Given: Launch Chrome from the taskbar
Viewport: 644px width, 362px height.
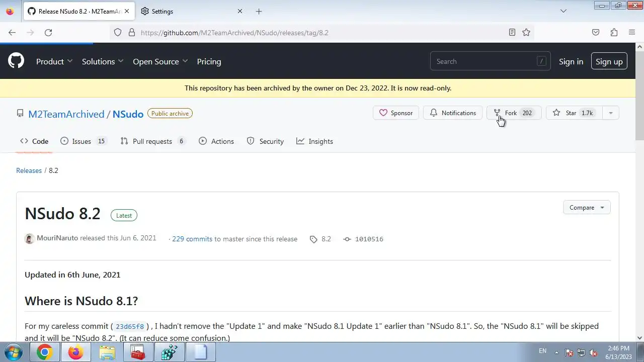Looking at the screenshot, I should [44, 352].
